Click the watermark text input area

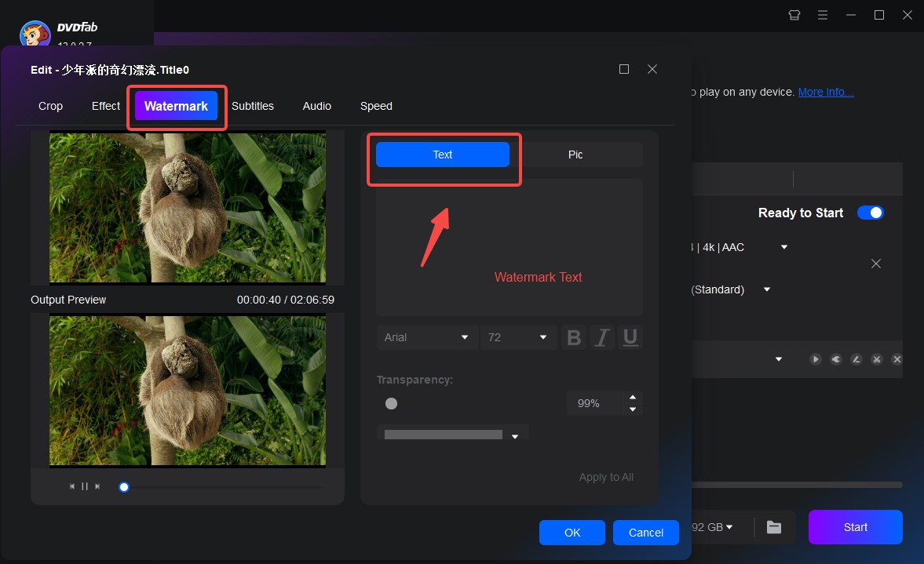pos(509,247)
